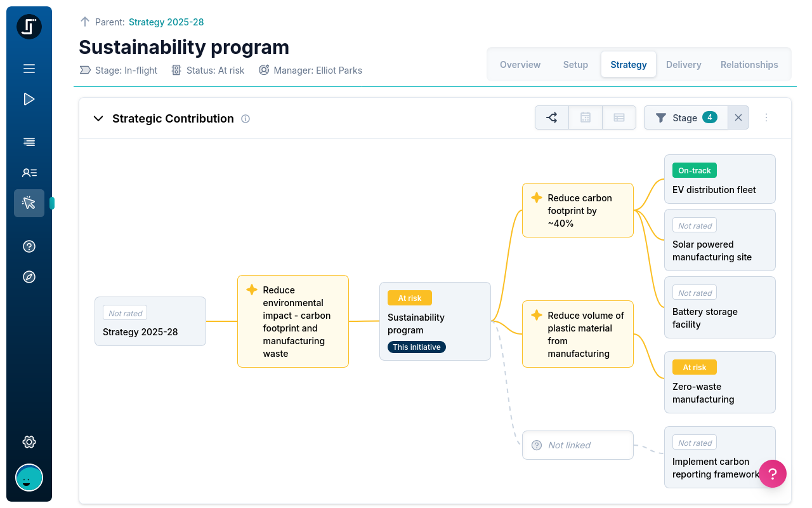Open the settings gear in the sidebar

[29, 442]
